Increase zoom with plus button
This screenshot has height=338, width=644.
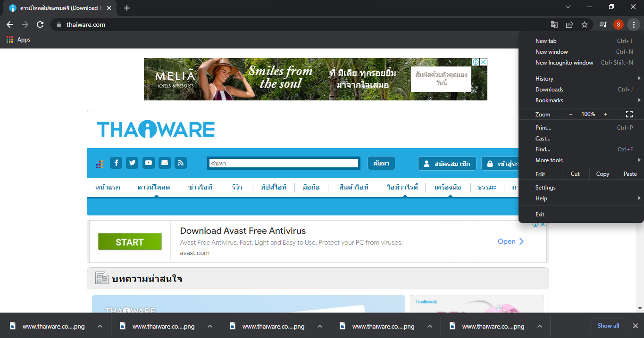[x=605, y=114]
